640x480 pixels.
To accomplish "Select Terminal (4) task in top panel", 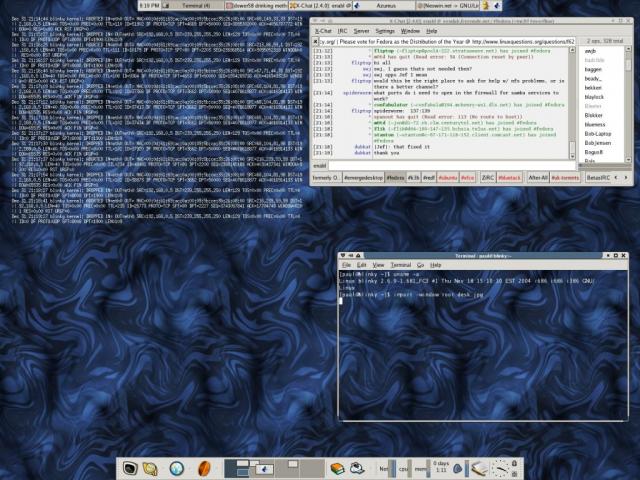I will tap(193, 5).
